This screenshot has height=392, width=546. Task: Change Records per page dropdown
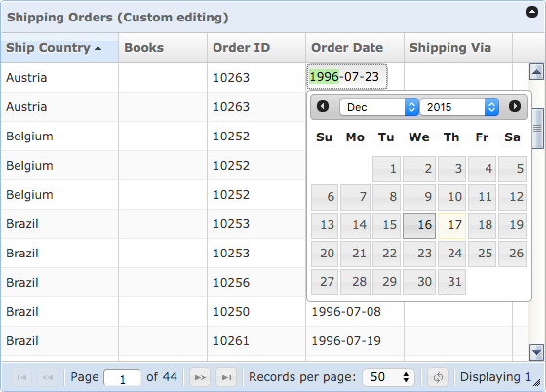coord(389,377)
